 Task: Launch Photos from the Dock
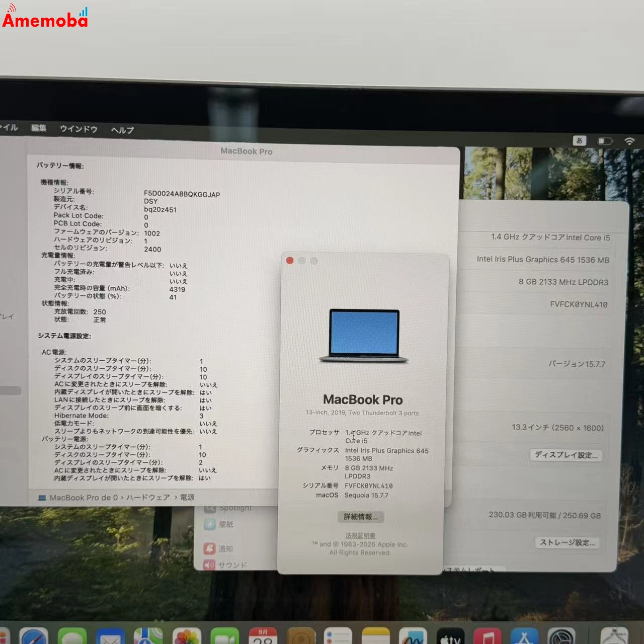click(x=187, y=637)
